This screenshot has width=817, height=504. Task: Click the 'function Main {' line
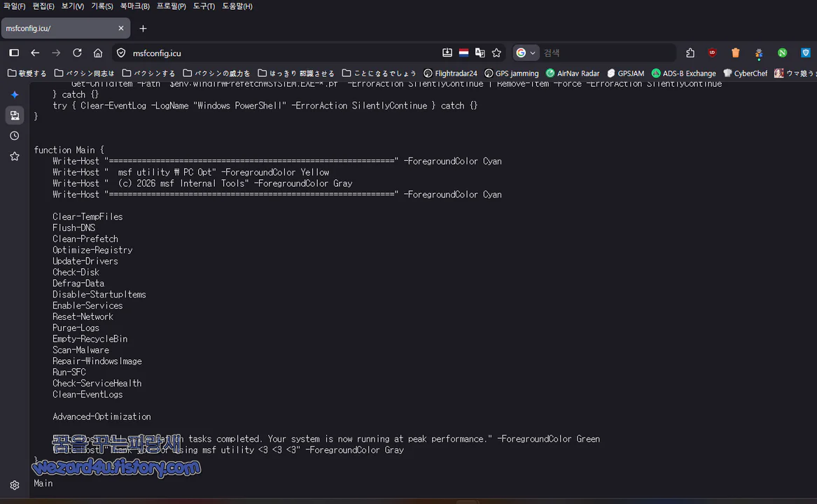(69, 150)
